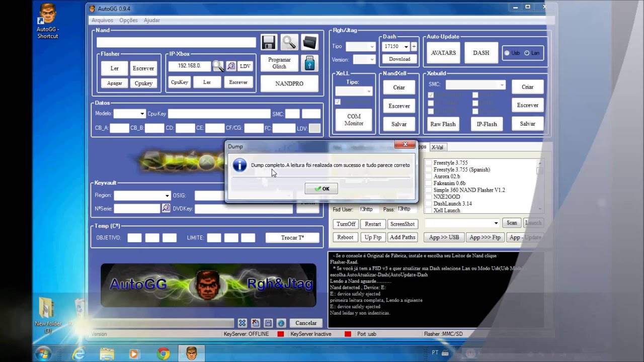Click the Cpu-Key input field
This screenshot has width=644, height=362.
[219, 114]
